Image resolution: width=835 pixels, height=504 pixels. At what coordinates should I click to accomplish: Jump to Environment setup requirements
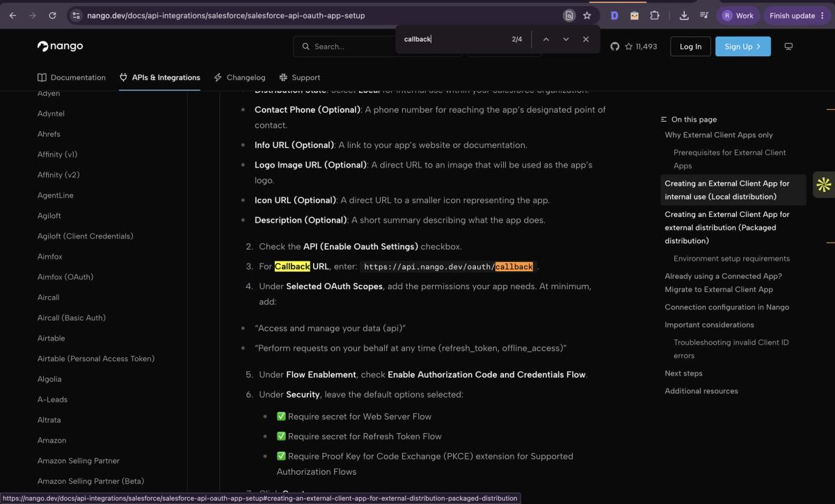[x=731, y=259]
